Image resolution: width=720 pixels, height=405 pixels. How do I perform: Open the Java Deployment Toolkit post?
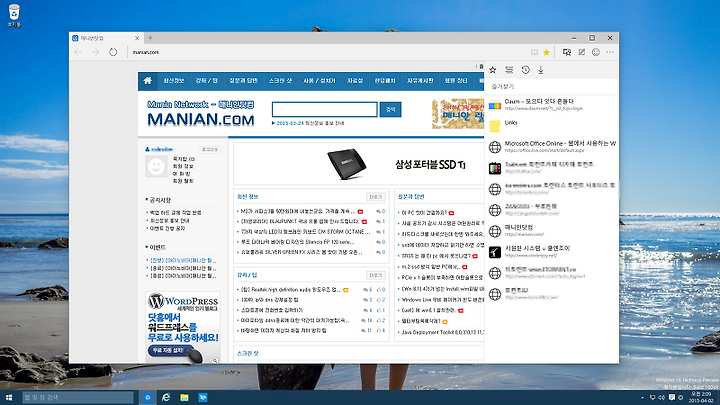coord(443,332)
